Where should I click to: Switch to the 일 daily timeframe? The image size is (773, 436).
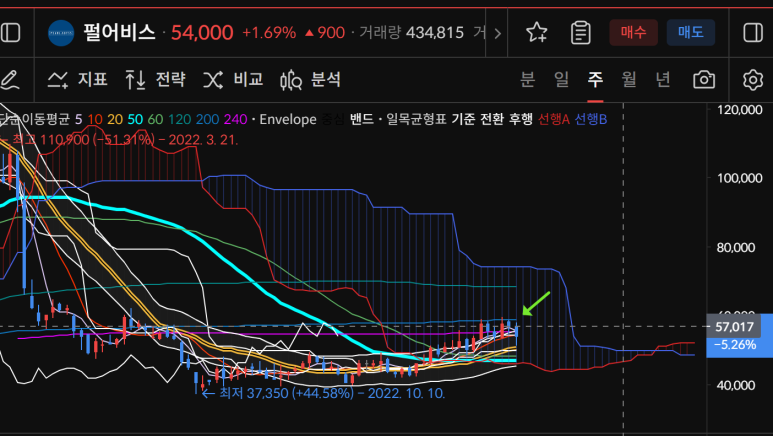(562, 79)
